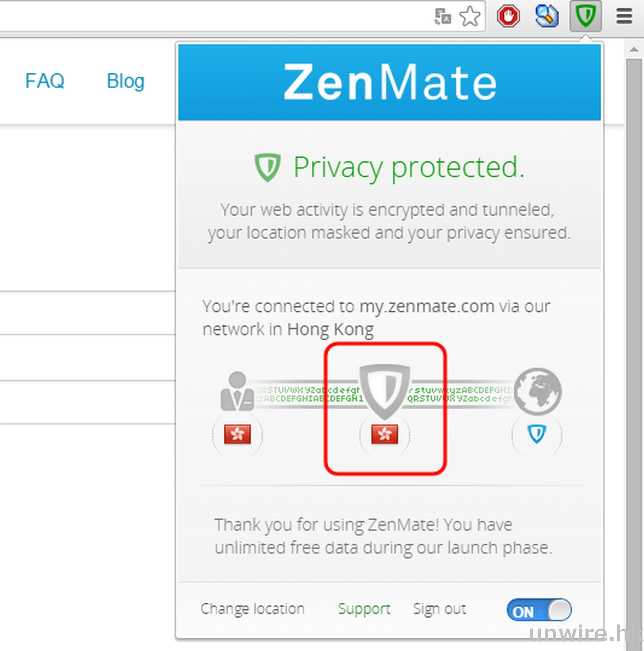Open the Chrome hamburger menu
Viewport: 644px width, 651px height.
624,16
